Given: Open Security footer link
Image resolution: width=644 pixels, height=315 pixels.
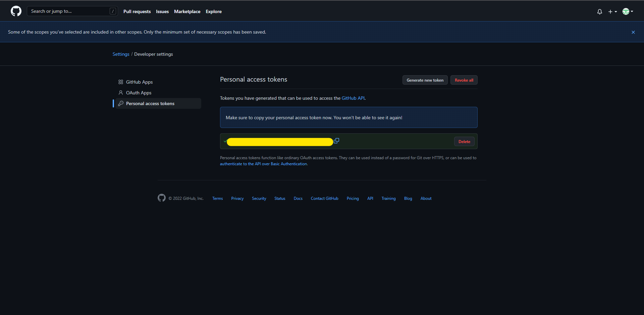Looking at the screenshot, I should coord(259,198).
